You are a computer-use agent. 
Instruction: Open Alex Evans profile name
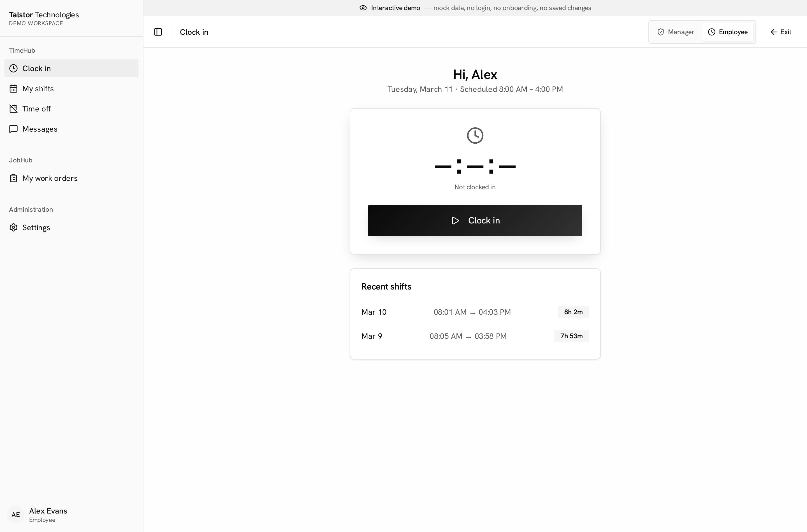[48, 511]
